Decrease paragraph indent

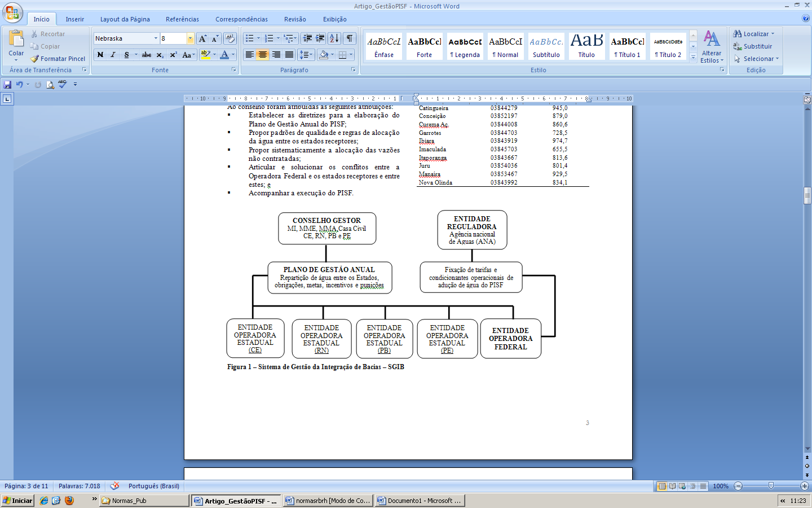(307, 38)
